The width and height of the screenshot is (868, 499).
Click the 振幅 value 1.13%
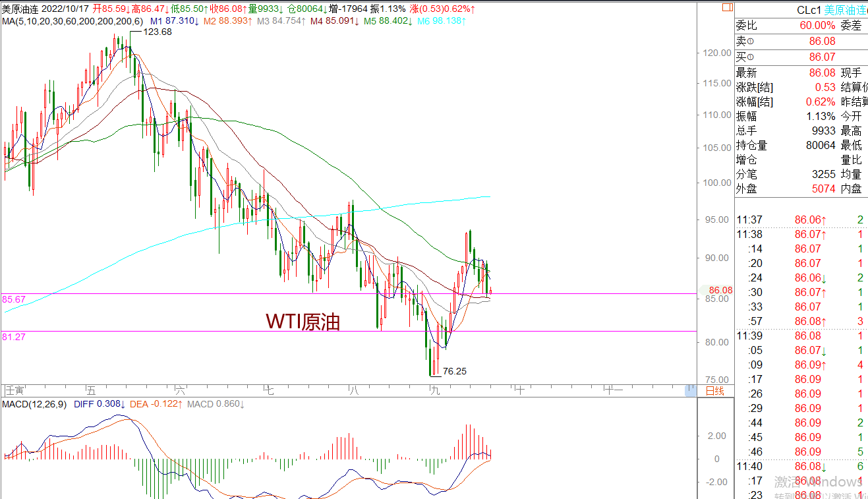(821, 117)
